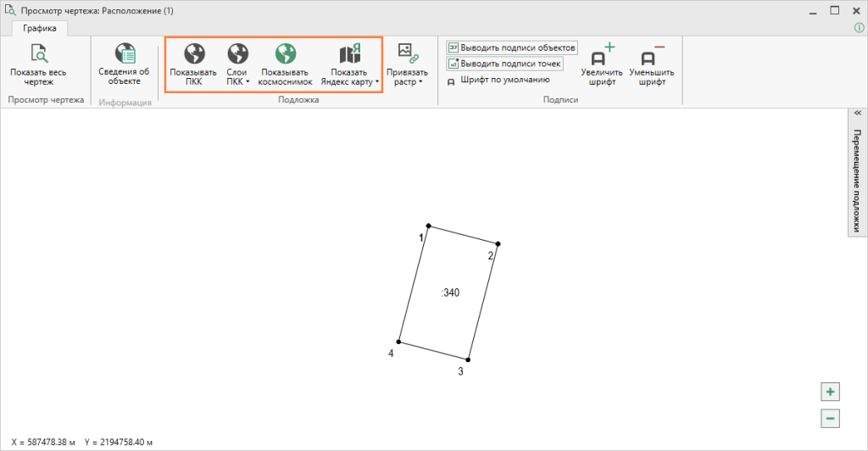Toggle Выводить подписи точек
868x451 pixels.
pyautogui.click(x=504, y=64)
